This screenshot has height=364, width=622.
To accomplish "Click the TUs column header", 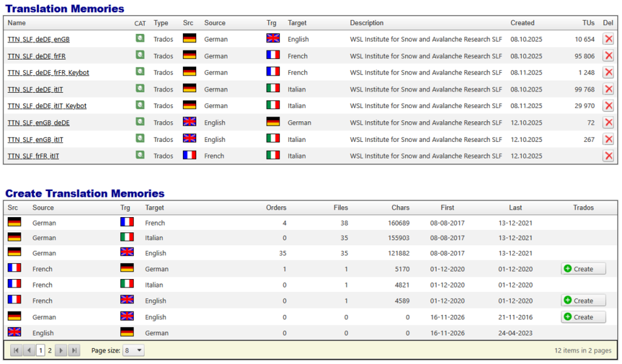I will (588, 23).
